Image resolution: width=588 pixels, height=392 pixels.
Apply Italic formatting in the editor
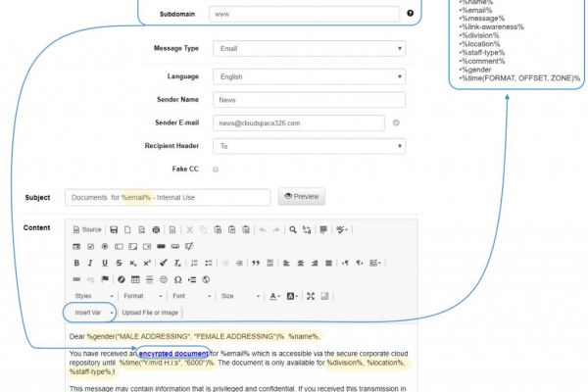(x=90, y=263)
